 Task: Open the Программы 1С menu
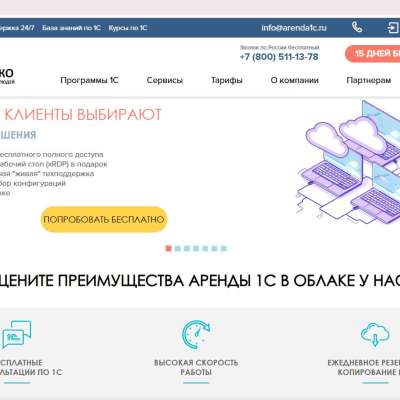click(x=89, y=80)
